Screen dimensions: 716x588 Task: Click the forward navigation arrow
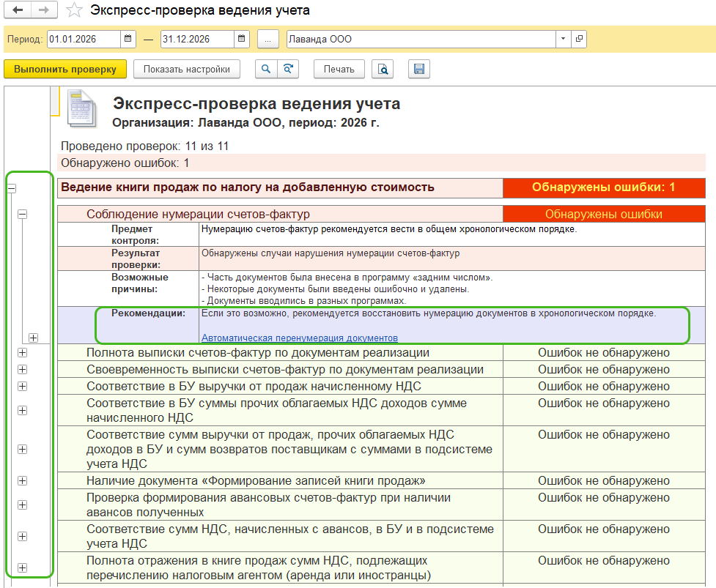coord(44,10)
